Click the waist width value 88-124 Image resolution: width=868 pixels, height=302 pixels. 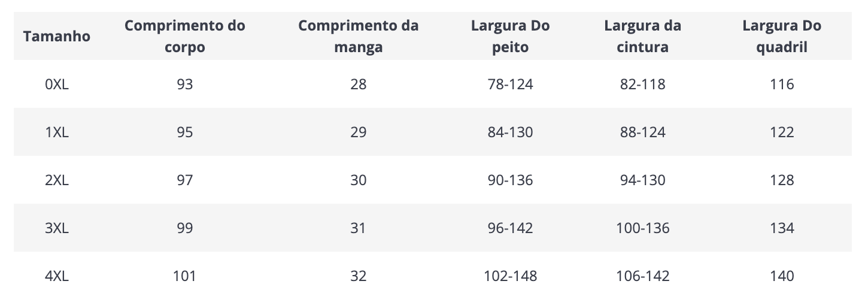point(643,132)
